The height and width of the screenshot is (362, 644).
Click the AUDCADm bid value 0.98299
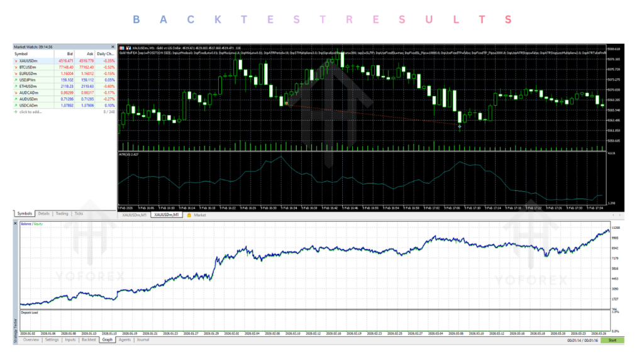67,93
